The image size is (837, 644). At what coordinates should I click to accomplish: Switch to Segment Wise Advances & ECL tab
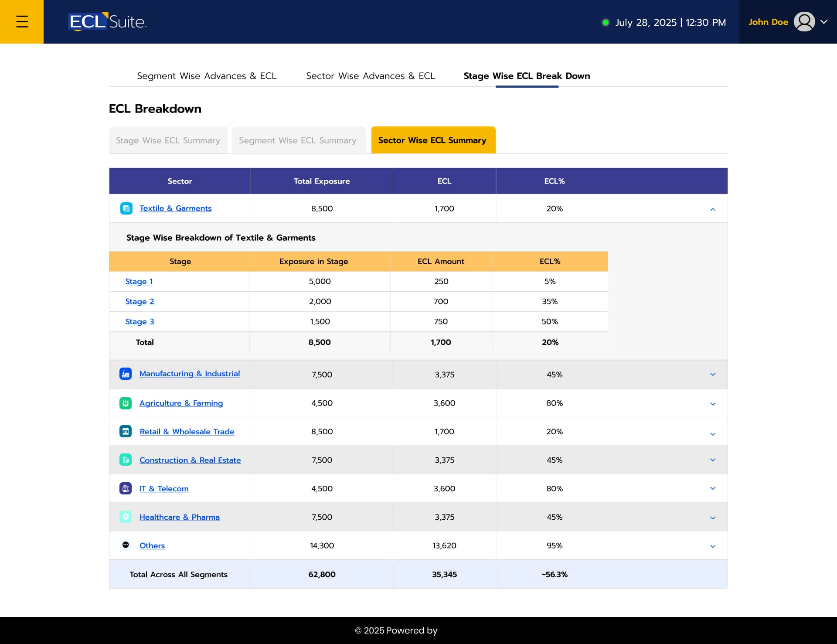click(207, 76)
